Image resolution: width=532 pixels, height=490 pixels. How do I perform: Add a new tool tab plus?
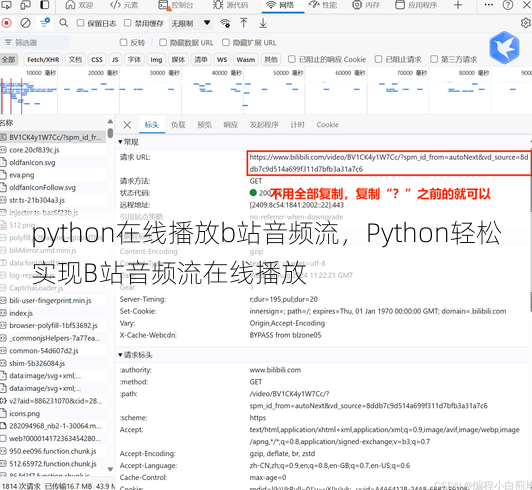[458, 5]
